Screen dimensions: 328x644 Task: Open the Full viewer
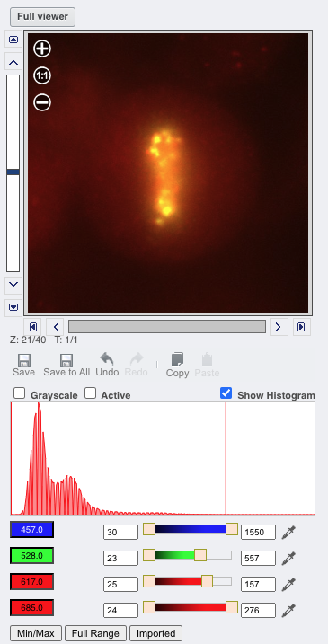click(42, 17)
